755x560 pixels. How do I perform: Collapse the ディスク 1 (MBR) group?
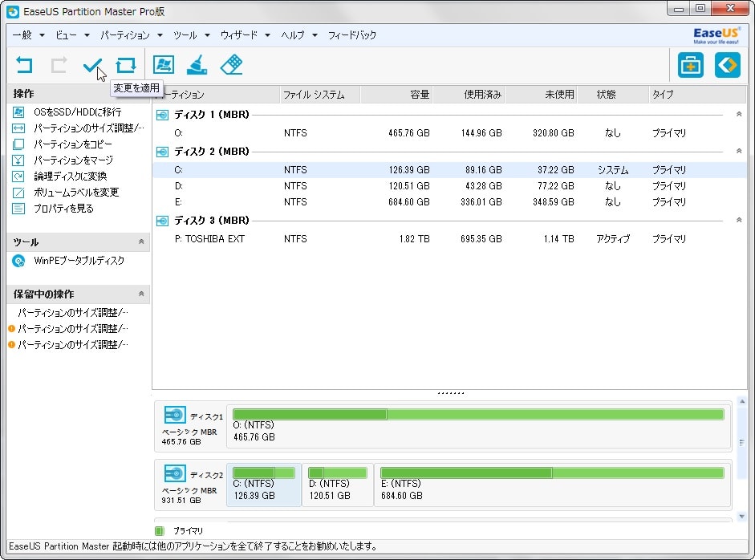pos(739,115)
